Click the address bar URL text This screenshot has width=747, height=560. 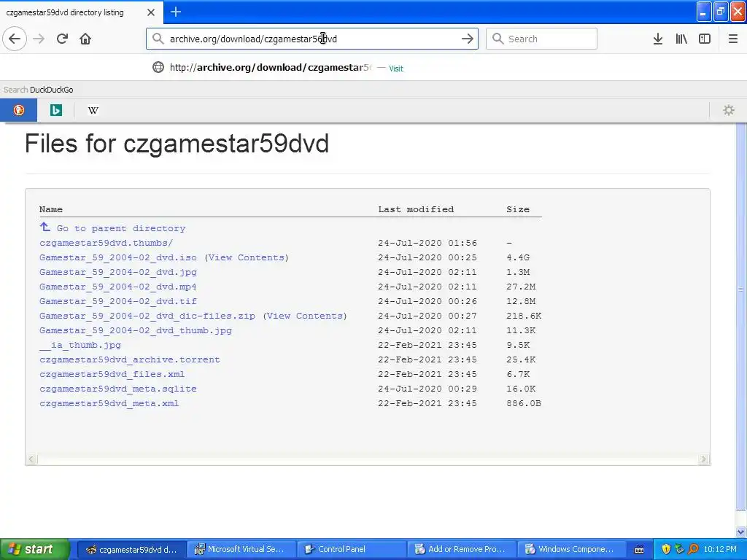[253, 39]
